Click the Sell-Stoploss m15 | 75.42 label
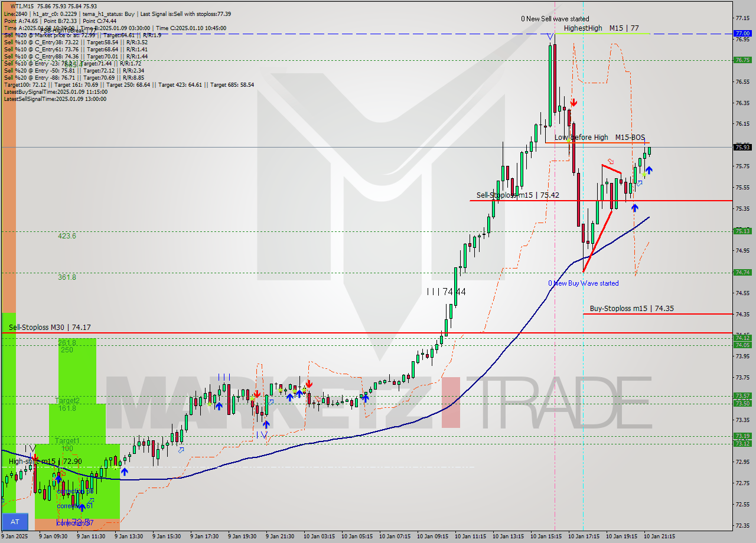The width and height of the screenshot is (756, 543). 518,195
